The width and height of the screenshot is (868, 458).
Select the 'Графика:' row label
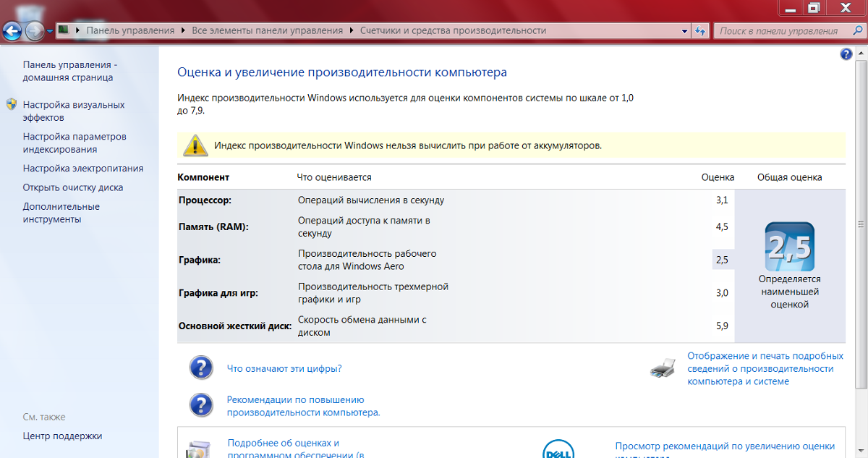pos(200,260)
